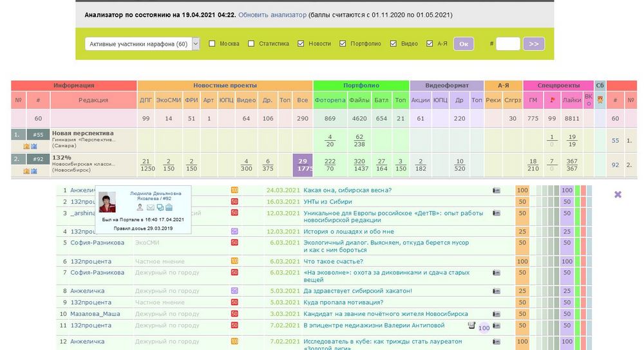Click trophy icon next to the 100 bubble
644x350 pixels.
click(471, 326)
